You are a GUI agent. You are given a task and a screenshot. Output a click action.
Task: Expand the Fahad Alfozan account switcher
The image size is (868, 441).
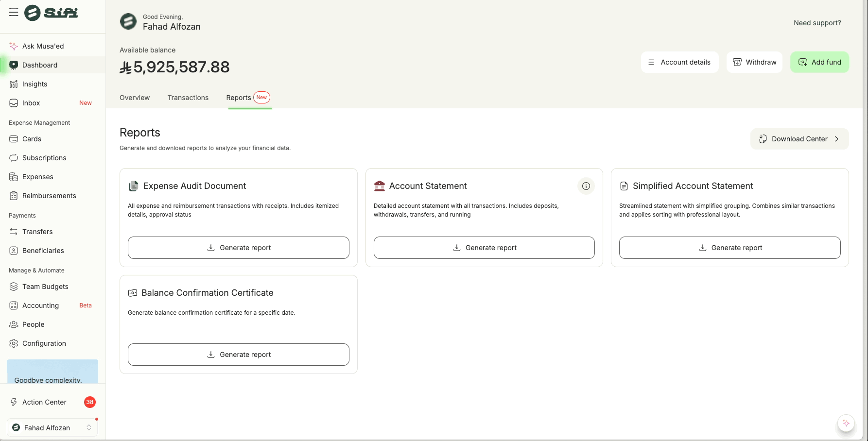52,427
